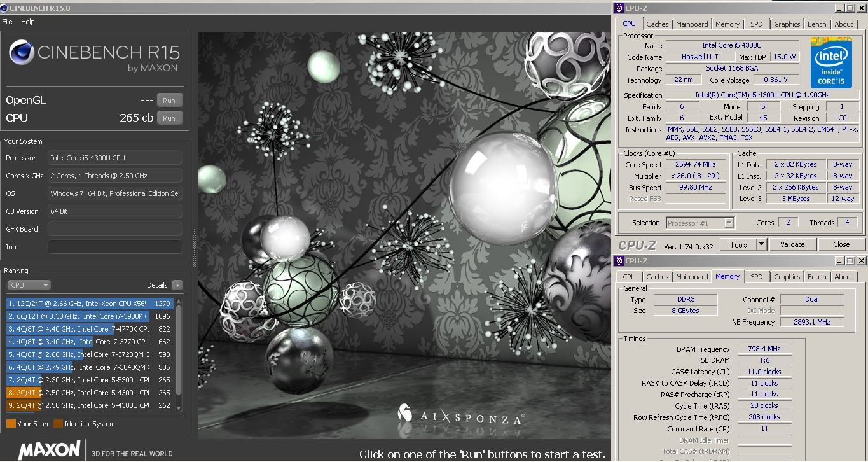
Task: Switch to SPD tab in upper CPU-Z
Action: (756, 24)
